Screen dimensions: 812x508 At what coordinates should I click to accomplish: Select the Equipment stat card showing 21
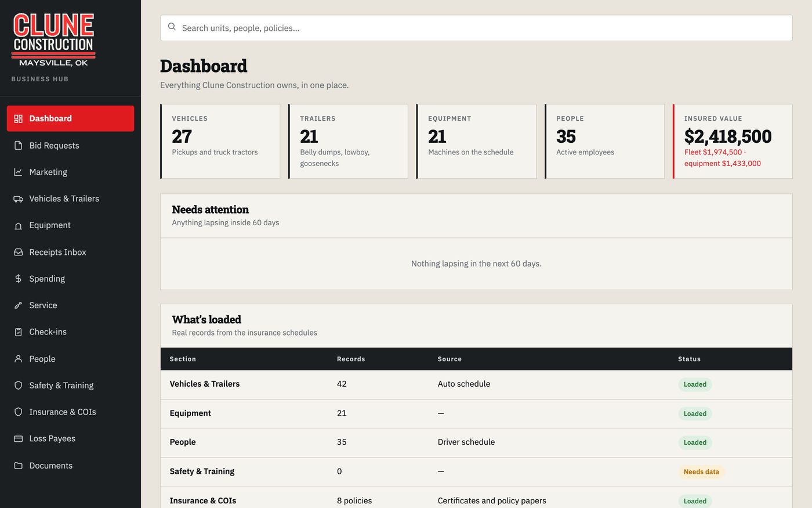476,141
